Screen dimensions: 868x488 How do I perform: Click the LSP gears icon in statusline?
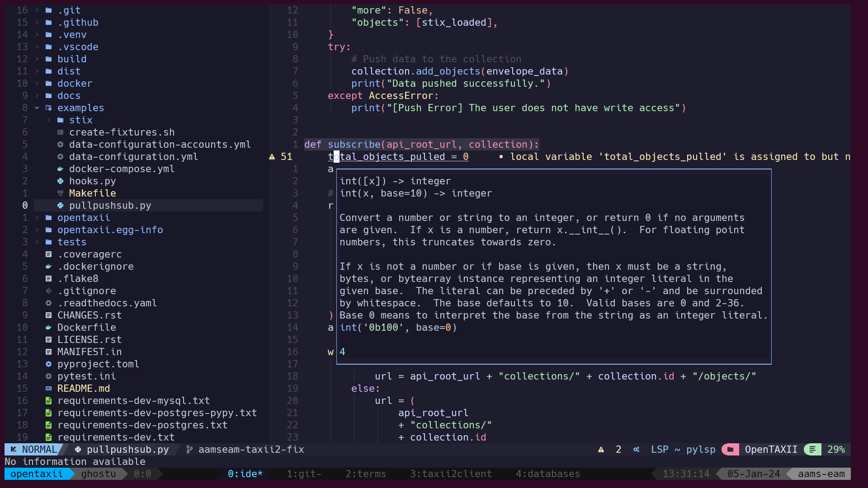coord(636,450)
